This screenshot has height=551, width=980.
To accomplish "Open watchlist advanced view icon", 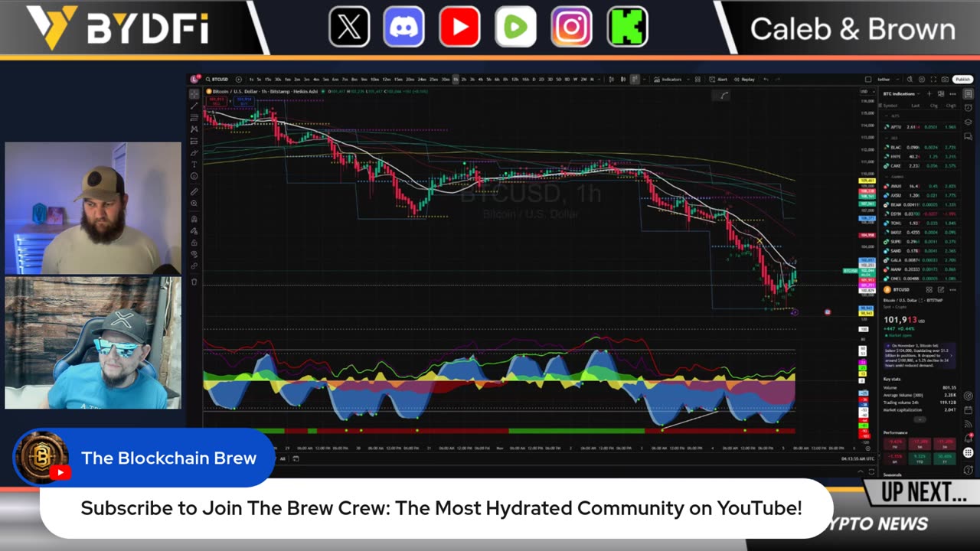I will (x=941, y=93).
